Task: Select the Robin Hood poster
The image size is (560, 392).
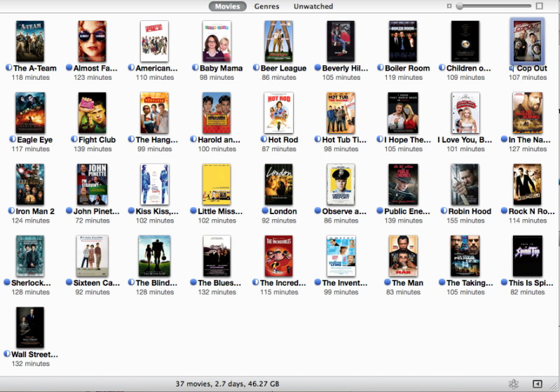Action: (x=465, y=184)
